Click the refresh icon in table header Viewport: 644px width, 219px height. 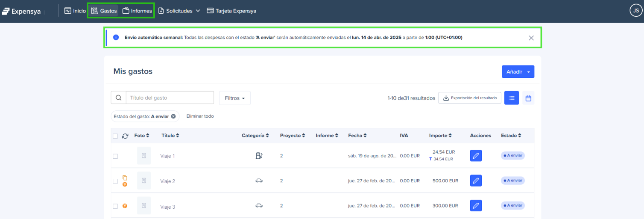(125, 136)
